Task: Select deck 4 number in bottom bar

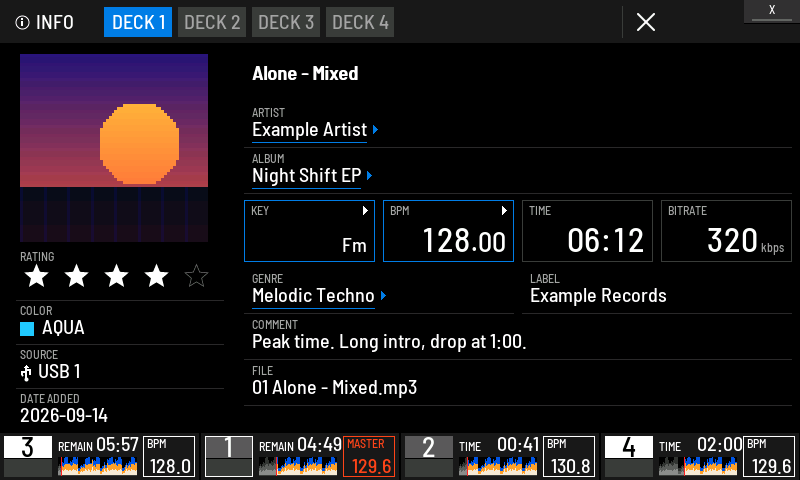Action: point(629,447)
